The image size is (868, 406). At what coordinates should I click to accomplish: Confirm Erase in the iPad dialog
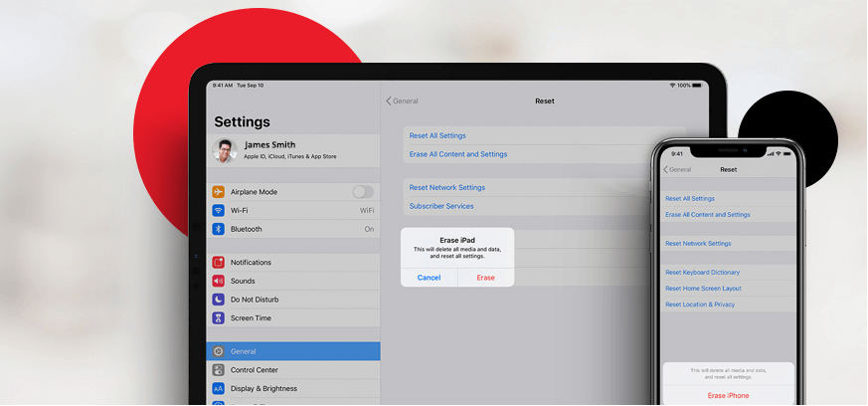point(485,278)
